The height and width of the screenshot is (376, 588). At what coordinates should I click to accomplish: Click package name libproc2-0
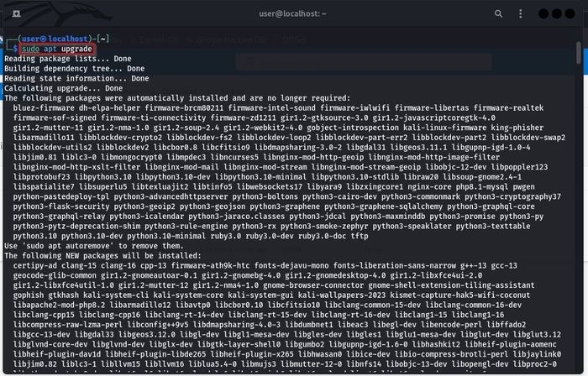[x=535, y=364]
